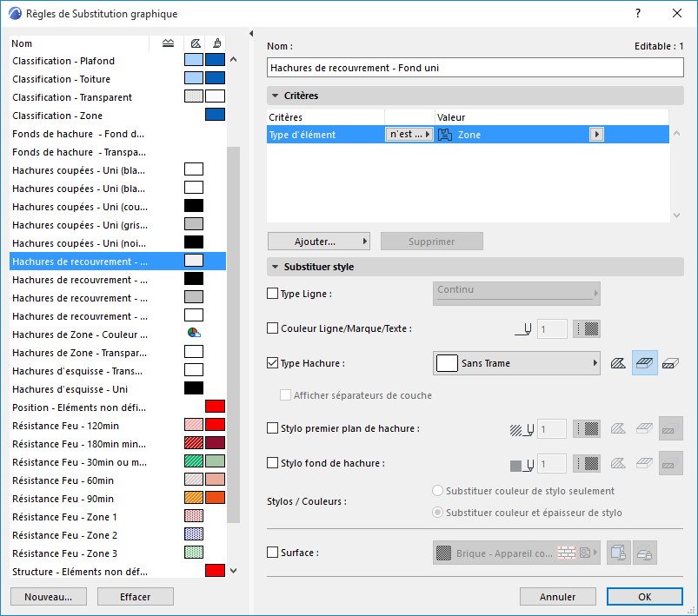Click cover fill icon in Stylo fond row
The image size is (698, 616).
(x=644, y=463)
